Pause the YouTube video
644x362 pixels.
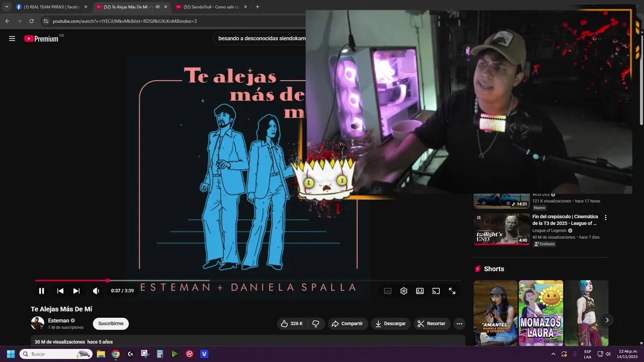[42, 291]
